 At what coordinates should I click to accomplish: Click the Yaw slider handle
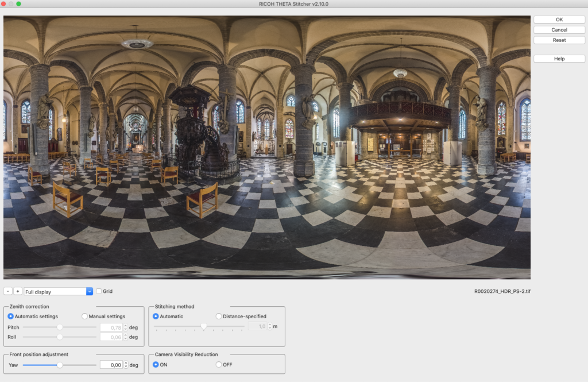(x=60, y=365)
